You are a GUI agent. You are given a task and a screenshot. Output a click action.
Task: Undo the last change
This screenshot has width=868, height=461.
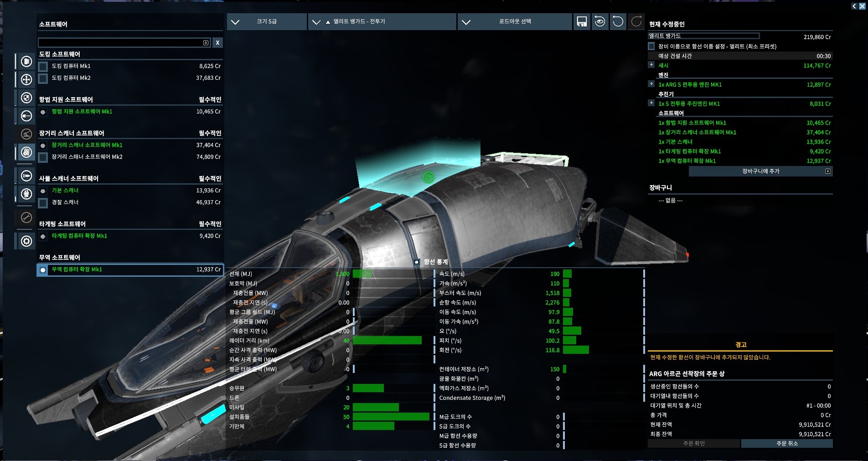[618, 21]
